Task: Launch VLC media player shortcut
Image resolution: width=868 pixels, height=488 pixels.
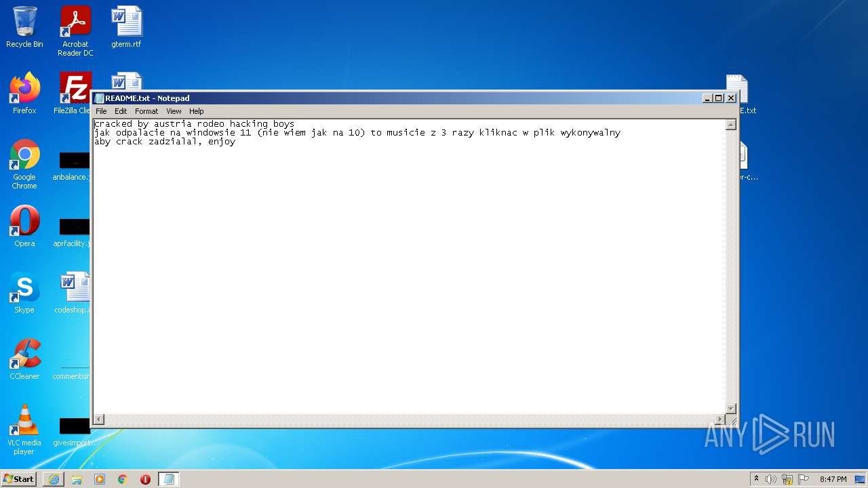Action: 24,430
